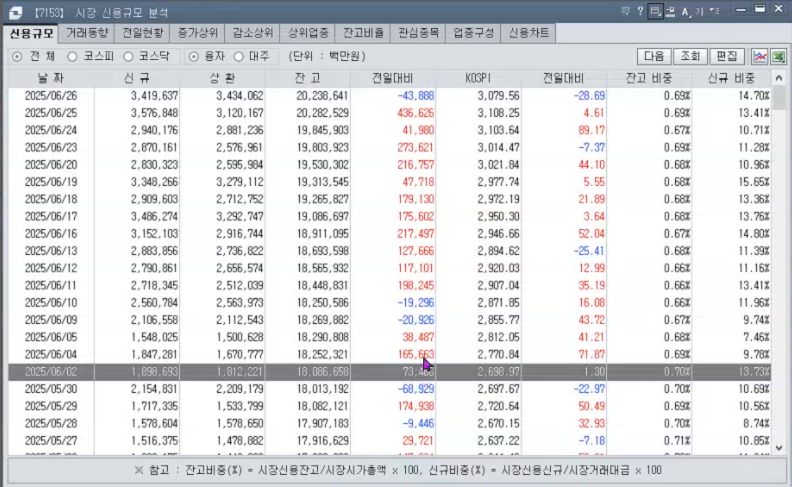
Task: Click the memo note icon in title bar
Action: coord(625,11)
